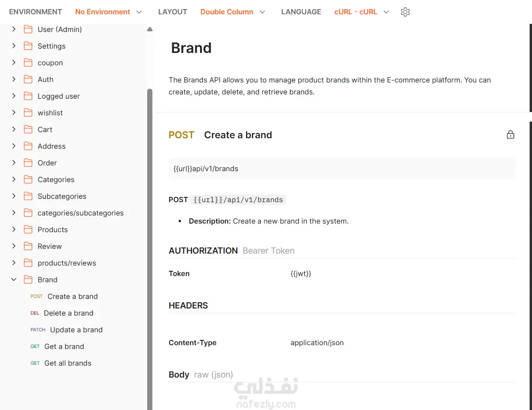The image size is (532, 410).
Task: Click the Settings folder icon
Action: tap(28, 46)
